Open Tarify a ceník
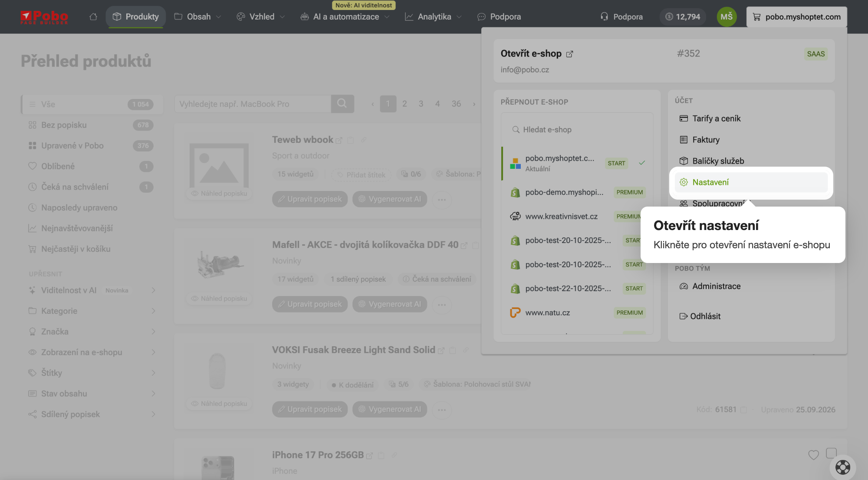The width and height of the screenshot is (868, 480). coord(751,118)
